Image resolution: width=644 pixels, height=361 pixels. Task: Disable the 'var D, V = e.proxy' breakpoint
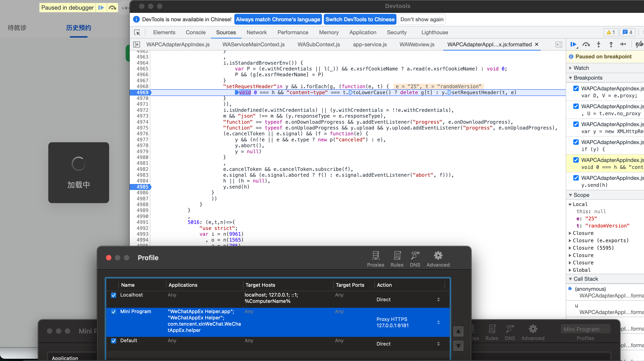point(576,88)
